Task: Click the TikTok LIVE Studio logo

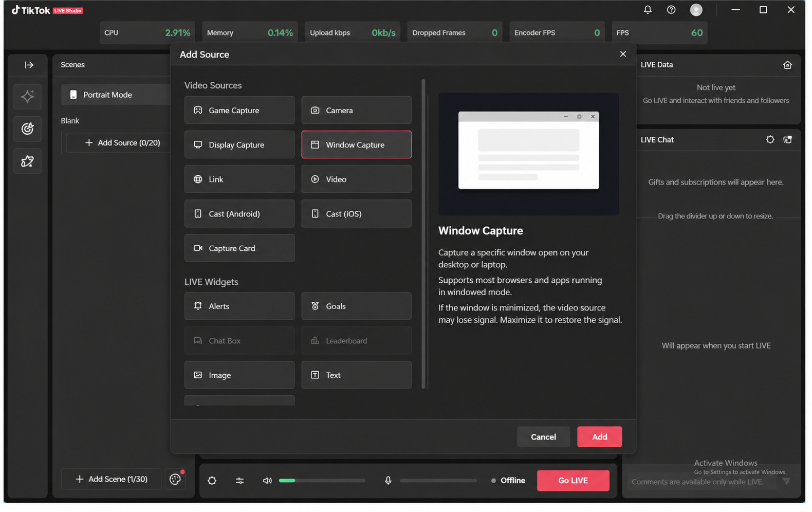Action: [47, 10]
